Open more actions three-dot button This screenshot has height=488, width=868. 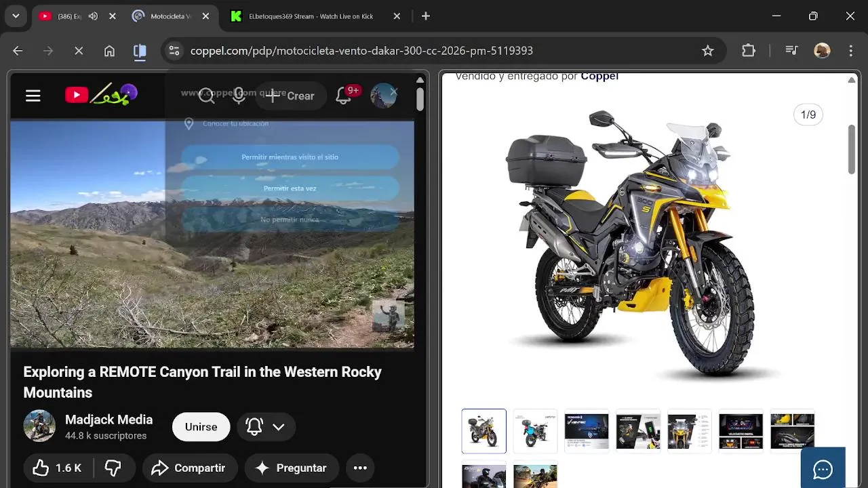360,468
